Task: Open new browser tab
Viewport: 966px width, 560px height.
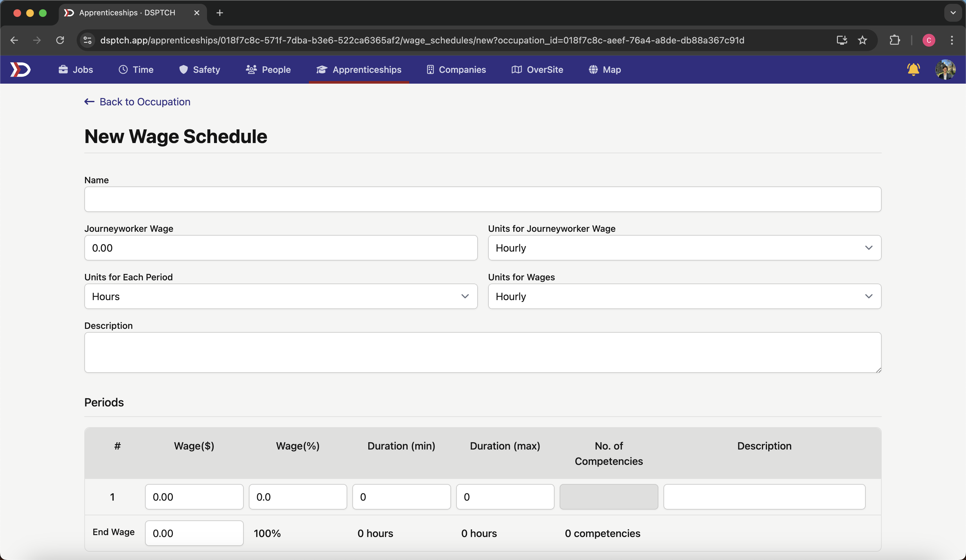Action: 220,13
